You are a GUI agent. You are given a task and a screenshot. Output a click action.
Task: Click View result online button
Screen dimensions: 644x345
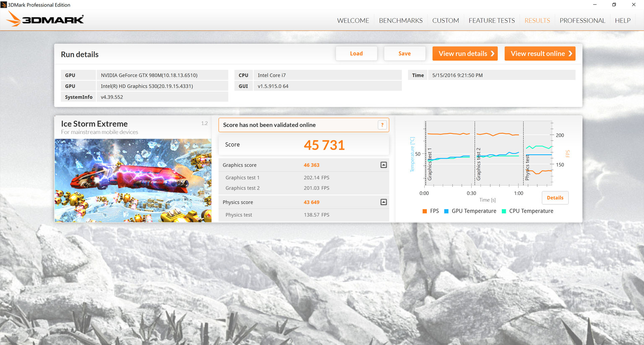pyautogui.click(x=540, y=54)
